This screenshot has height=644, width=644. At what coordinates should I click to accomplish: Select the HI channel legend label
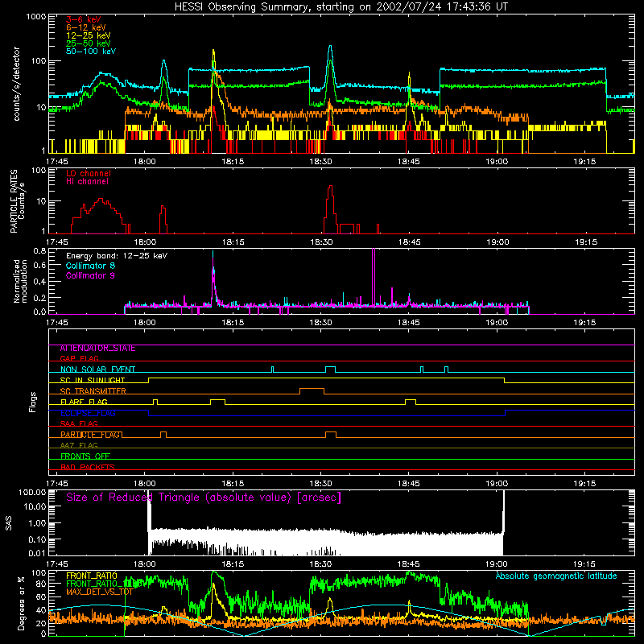click(x=87, y=182)
